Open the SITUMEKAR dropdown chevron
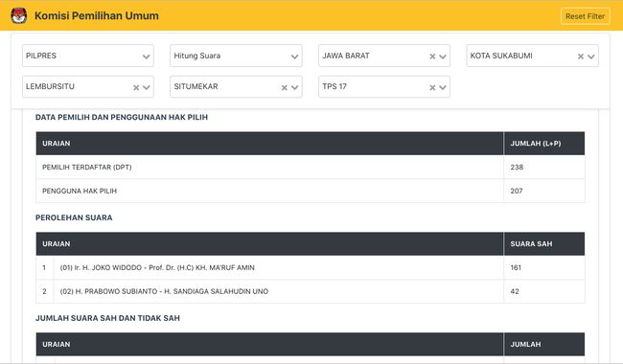Viewport: 623px width, 364px height. [294, 87]
